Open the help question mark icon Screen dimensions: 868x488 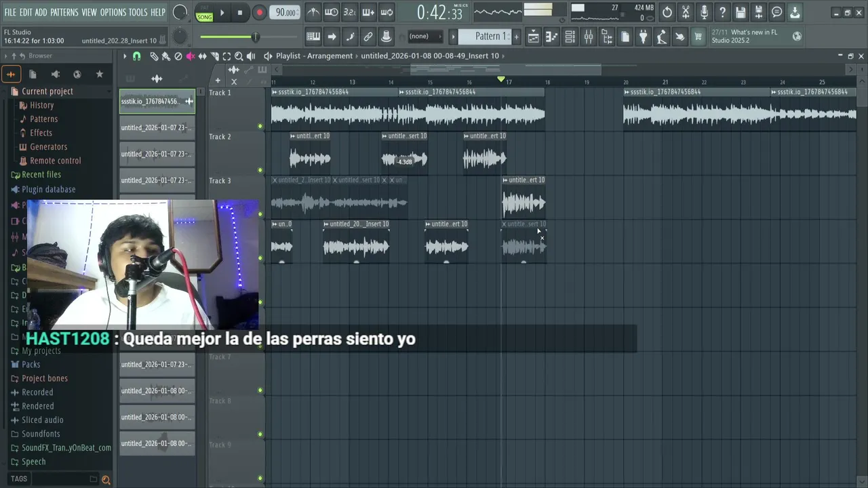[722, 12]
